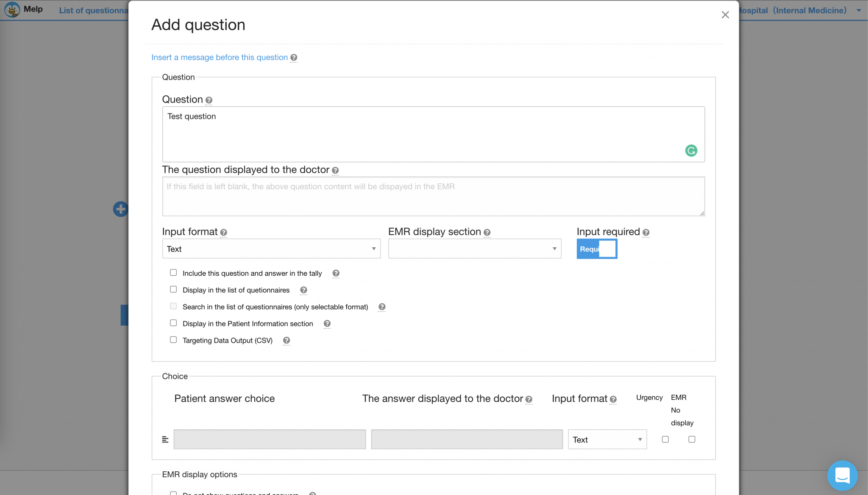
Task: Toggle Display in the list of questionnaires
Action: 174,290
